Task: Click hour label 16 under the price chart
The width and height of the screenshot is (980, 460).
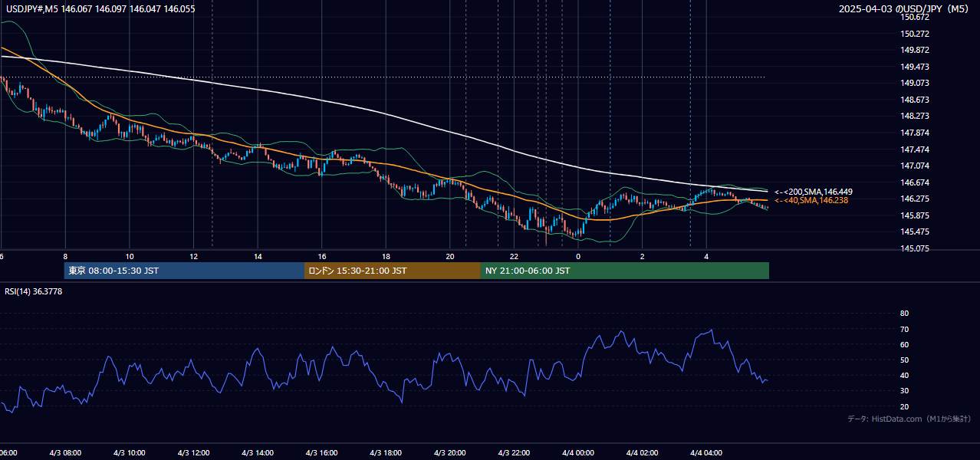Action: 322,257
